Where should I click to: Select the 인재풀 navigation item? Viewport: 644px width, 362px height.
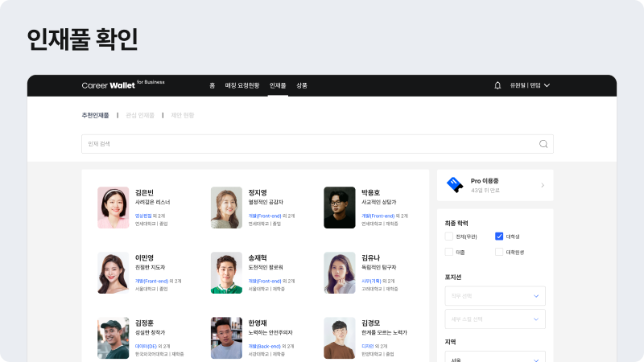click(278, 85)
